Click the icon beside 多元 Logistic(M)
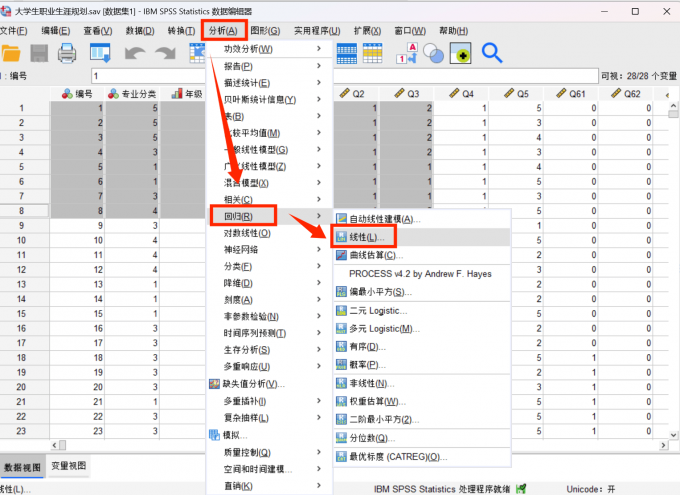 tap(341, 329)
